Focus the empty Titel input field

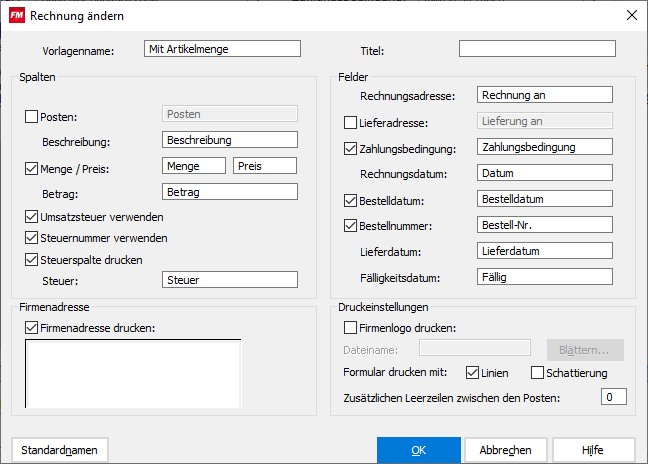pyautogui.click(x=537, y=48)
